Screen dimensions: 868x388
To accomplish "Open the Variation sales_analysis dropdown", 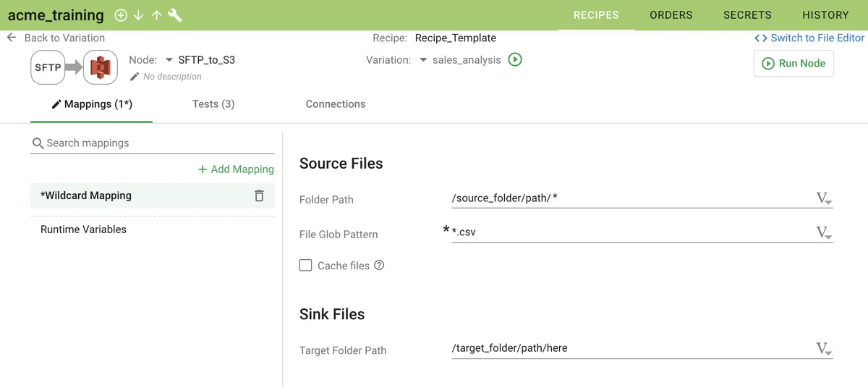I will (x=424, y=60).
